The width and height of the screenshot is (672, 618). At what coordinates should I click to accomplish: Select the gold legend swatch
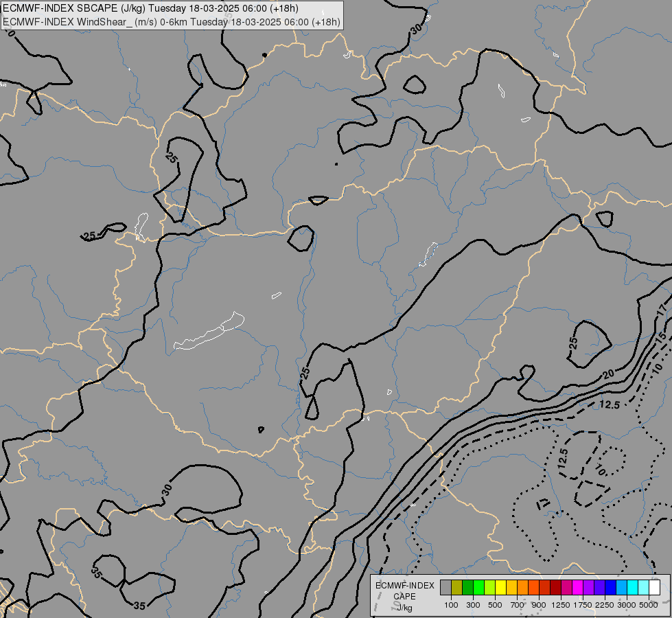click(x=511, y=588)
